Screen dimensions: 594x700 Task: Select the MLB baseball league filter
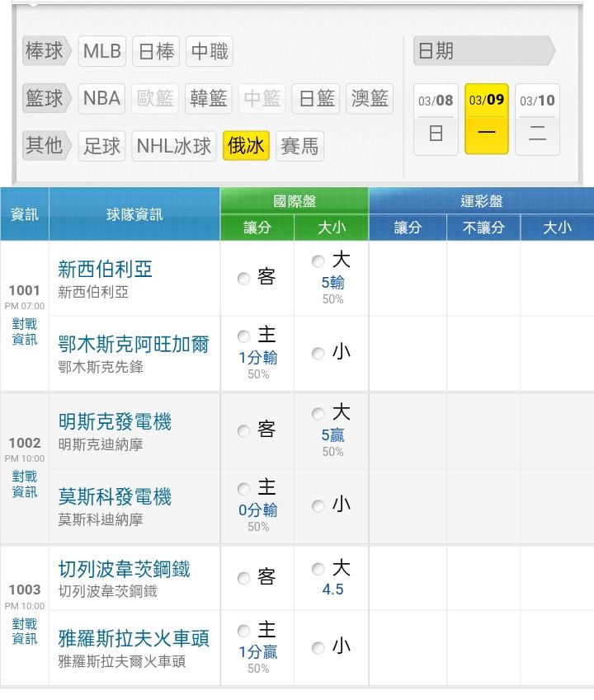[x=102, y=51]
